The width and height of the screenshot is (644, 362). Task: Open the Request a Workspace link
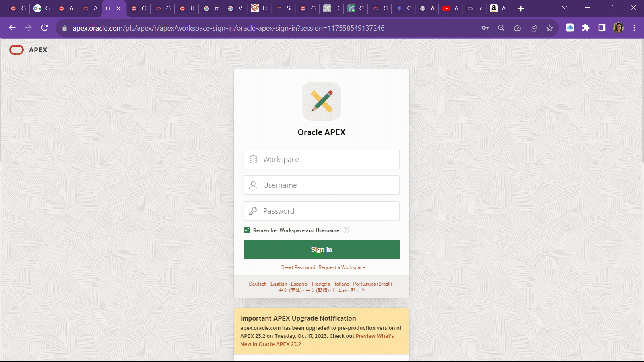[x=342, y=267]
